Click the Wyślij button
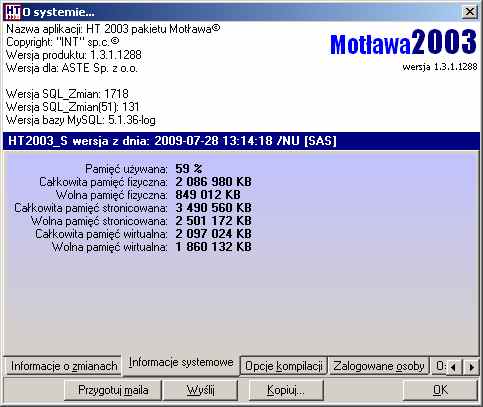The image size is (483, 407). (200, 390)
